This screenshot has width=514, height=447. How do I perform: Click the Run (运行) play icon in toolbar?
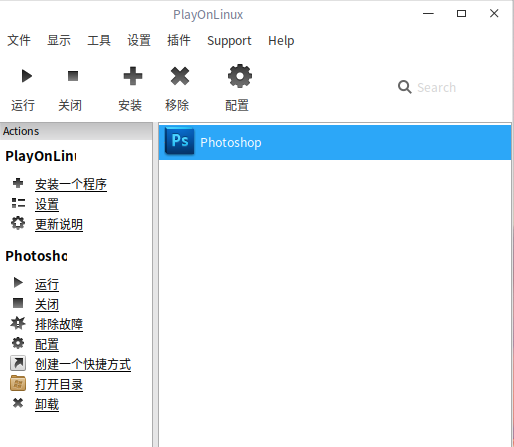(x=27, y=76)
